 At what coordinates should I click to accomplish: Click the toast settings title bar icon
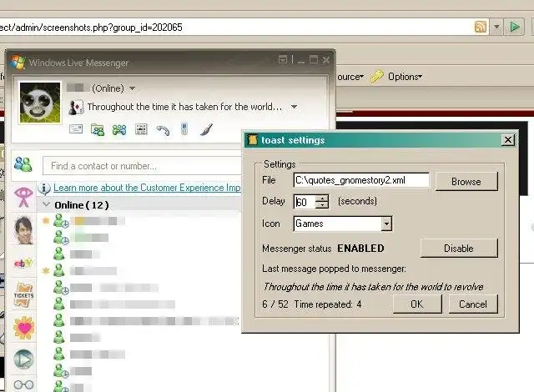(252, 139)
